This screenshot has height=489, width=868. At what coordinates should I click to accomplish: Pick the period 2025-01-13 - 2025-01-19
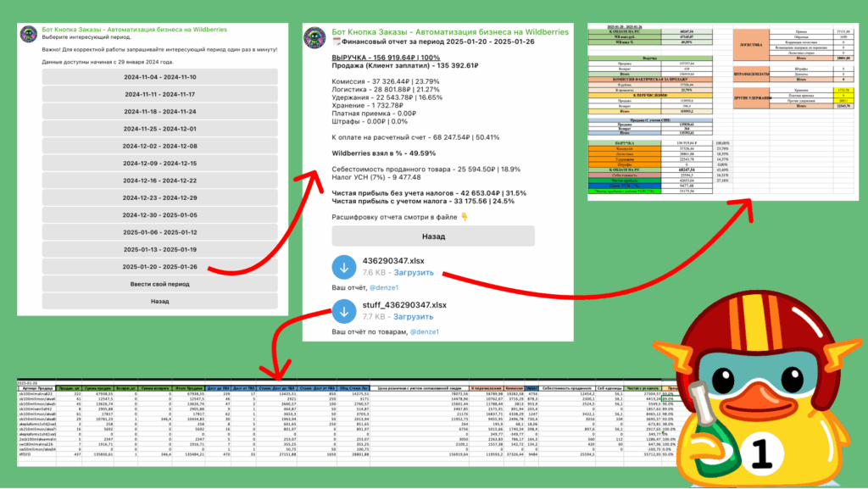coord(160,249)
